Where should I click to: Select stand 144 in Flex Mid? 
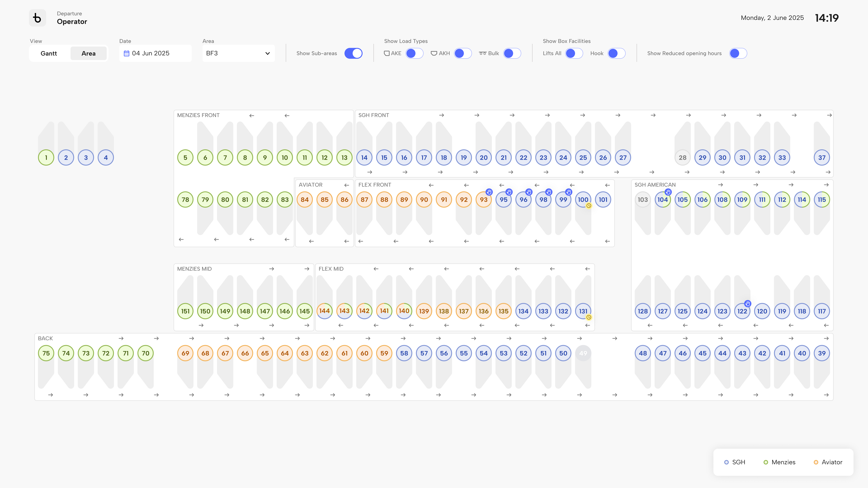(x=324, y=311)
